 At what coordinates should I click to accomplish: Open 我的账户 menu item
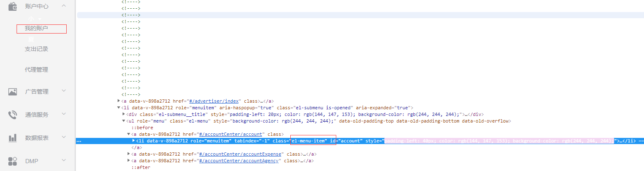[36, 29]
